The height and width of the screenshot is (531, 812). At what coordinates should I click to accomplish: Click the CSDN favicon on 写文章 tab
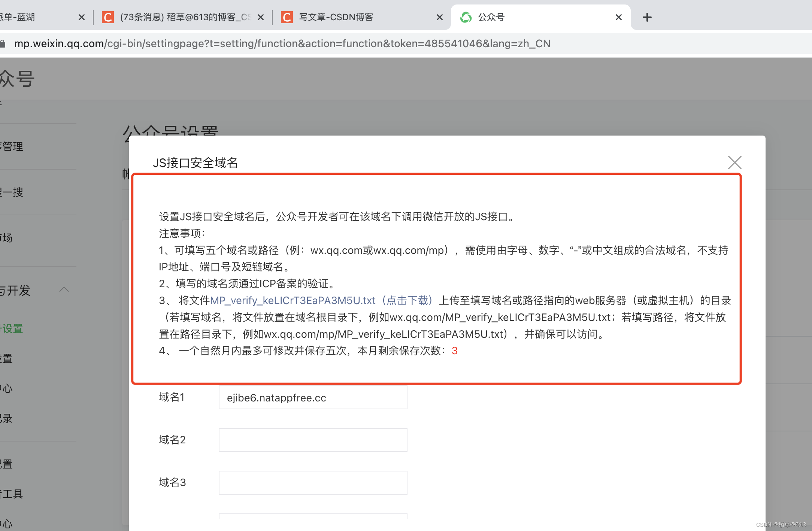(x=287, y=17)
